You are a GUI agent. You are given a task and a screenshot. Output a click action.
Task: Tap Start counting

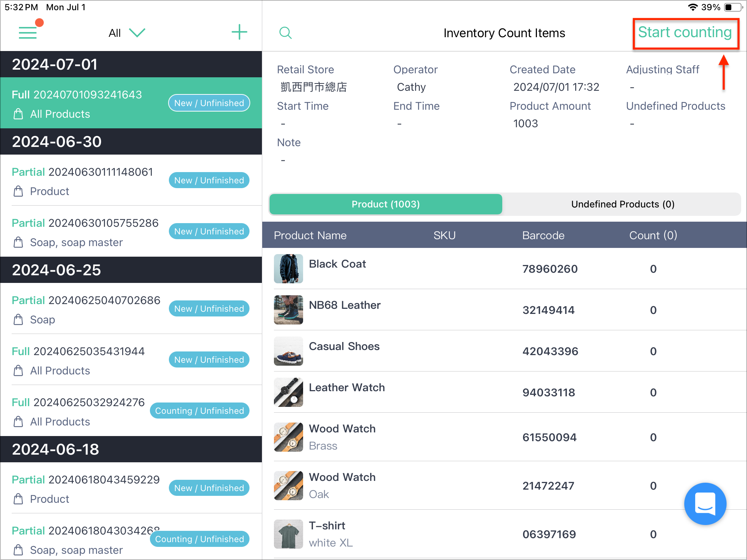click(685, 32)
